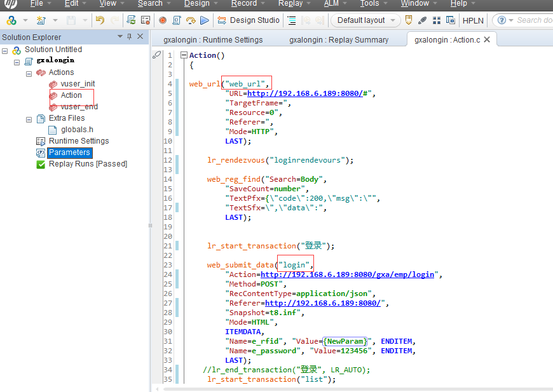The image size is (553, 392).
Task: Collapse the Action() code fold toggle
Action: [184, 55]
